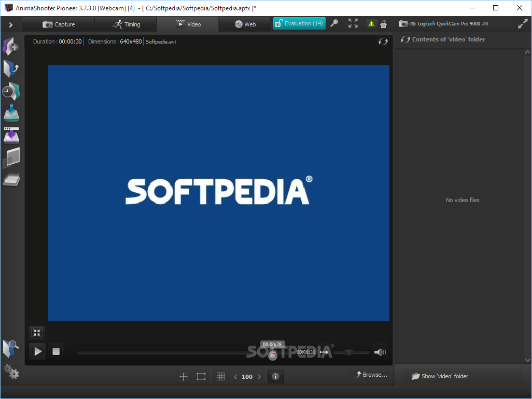Click the open project icon in the sidebar
Screen dimensions: 532x399
coord(11,68)
